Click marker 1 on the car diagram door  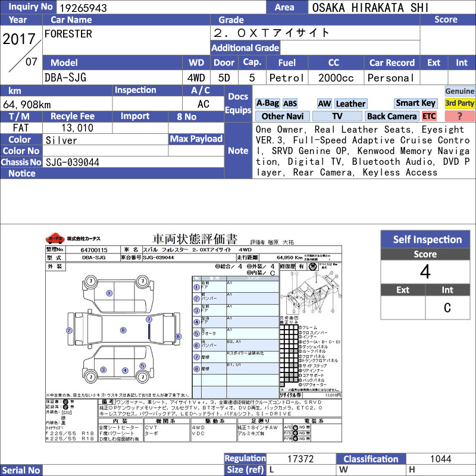pyautogui.click(x=109, y=293)
